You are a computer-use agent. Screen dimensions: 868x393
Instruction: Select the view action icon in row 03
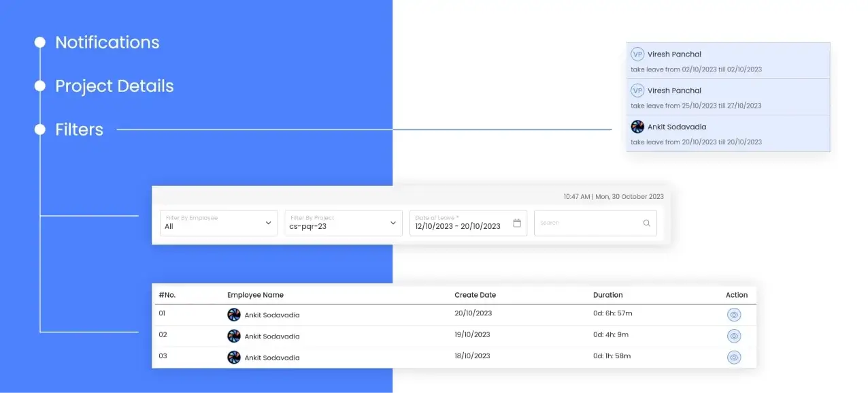coord(734,357)
